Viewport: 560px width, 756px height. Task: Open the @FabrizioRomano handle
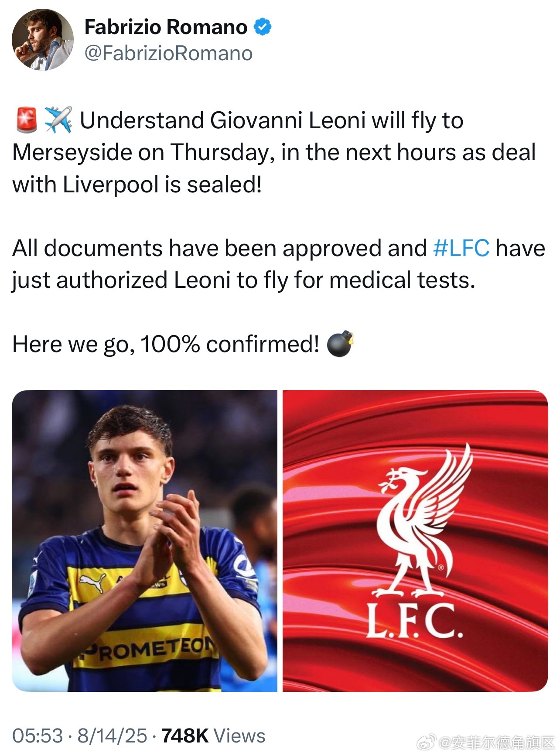[x=168, y=54]
